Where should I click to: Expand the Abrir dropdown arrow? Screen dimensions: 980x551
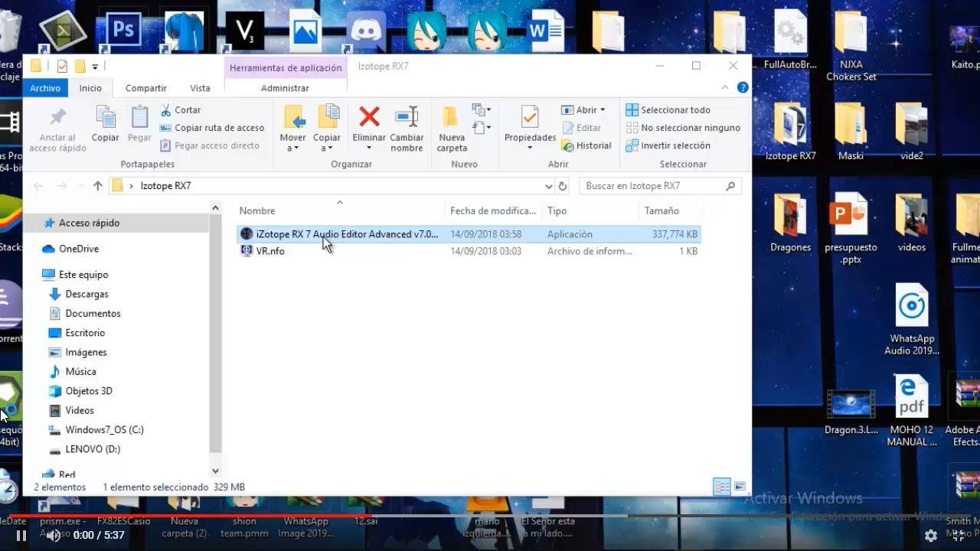603,110
